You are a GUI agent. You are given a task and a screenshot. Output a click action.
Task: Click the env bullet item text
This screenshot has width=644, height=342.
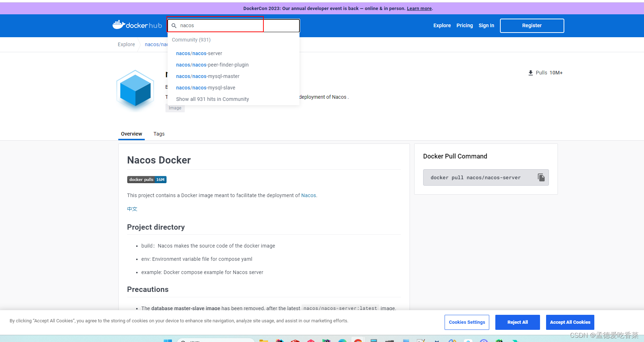pos(197,259)
